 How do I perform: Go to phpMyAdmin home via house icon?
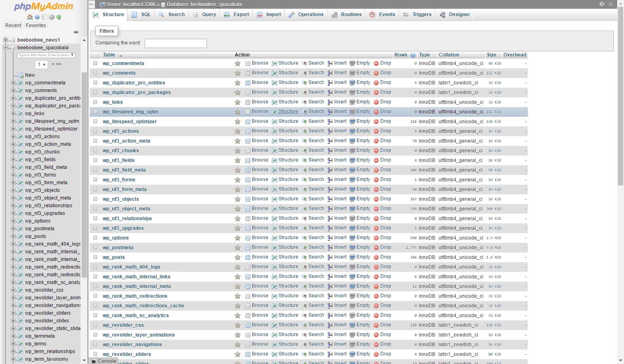30,17
